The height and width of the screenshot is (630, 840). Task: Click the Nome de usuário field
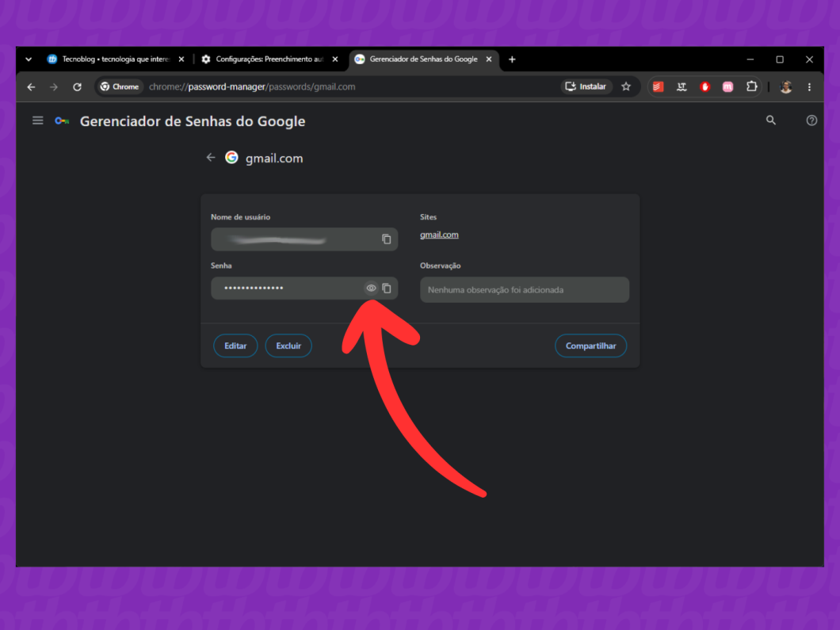304,239
